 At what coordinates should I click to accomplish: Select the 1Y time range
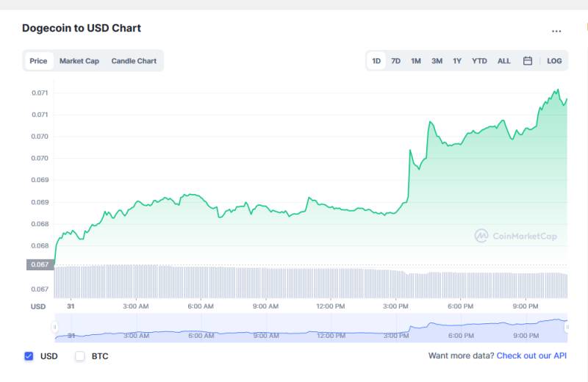(x=456, y=61)
